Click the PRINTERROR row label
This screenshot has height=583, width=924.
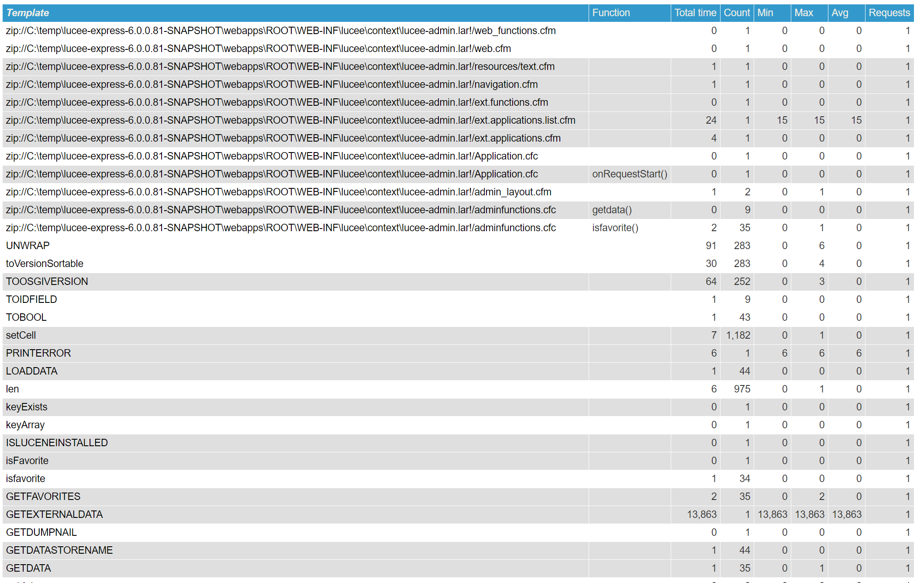[38, 353]
